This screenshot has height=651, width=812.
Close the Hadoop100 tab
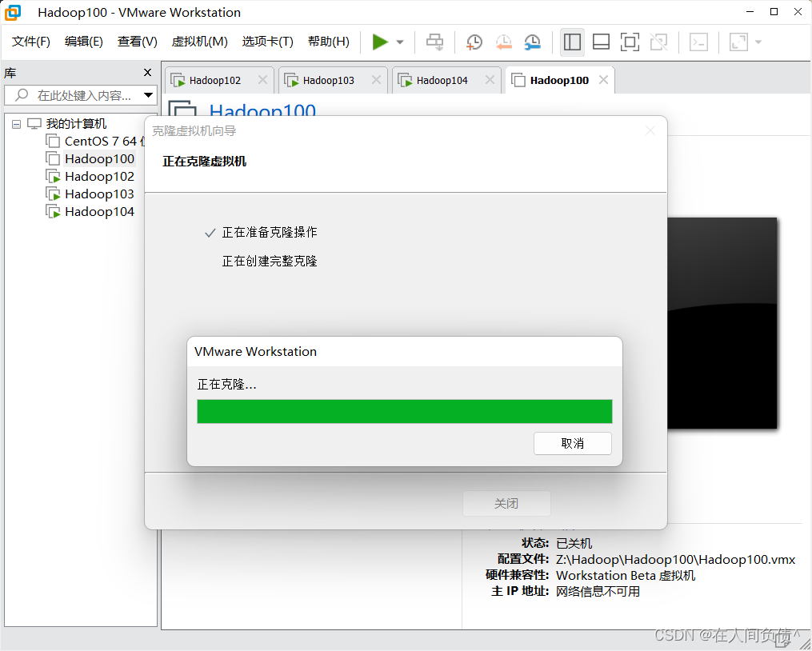603,80
